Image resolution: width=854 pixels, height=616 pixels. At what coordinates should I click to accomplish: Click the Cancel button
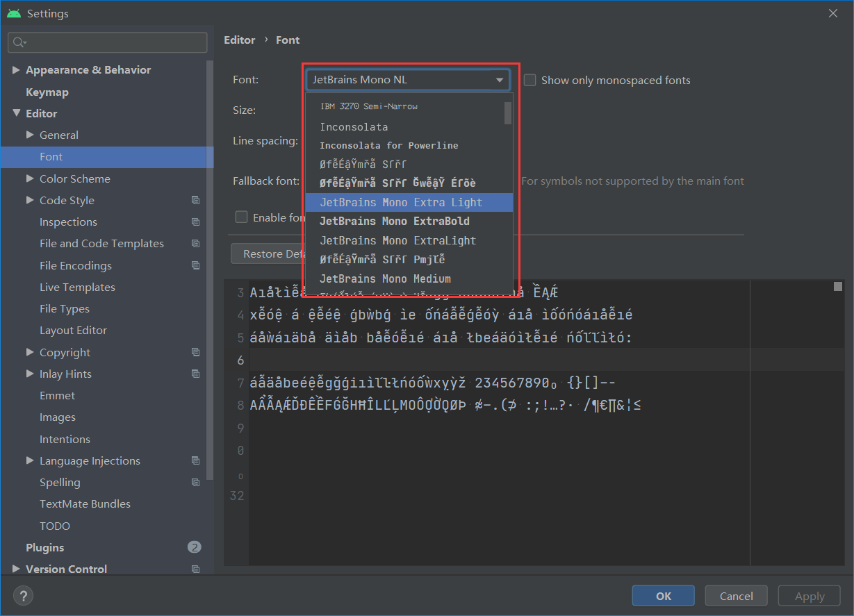736,595
